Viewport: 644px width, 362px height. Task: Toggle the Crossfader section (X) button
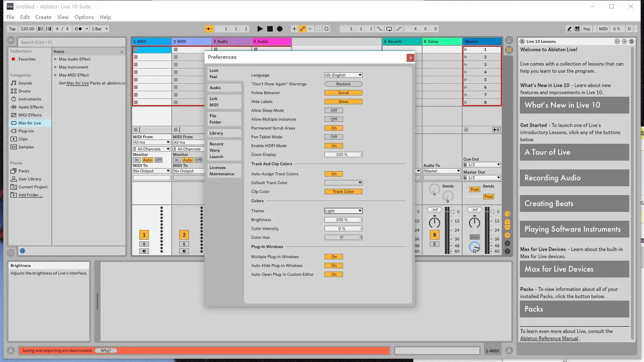[x=507, y=251]
